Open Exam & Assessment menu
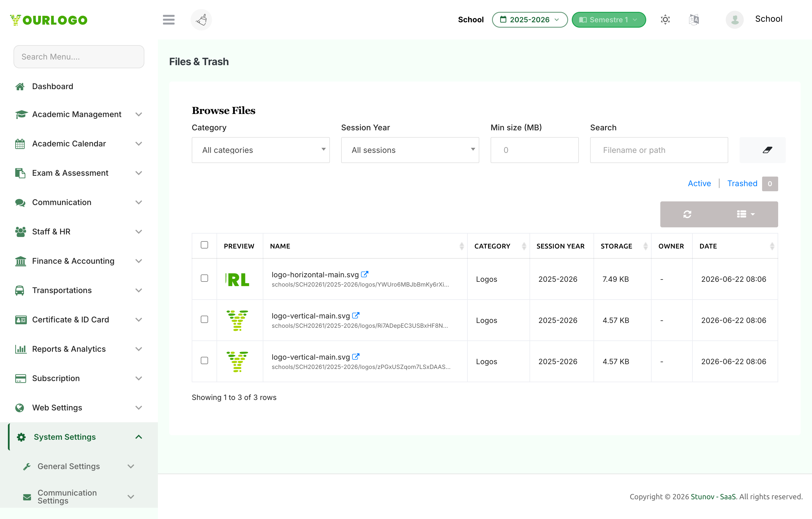This screenshot has height=519, width=812. pyautogui.click(x=79, y=173)
